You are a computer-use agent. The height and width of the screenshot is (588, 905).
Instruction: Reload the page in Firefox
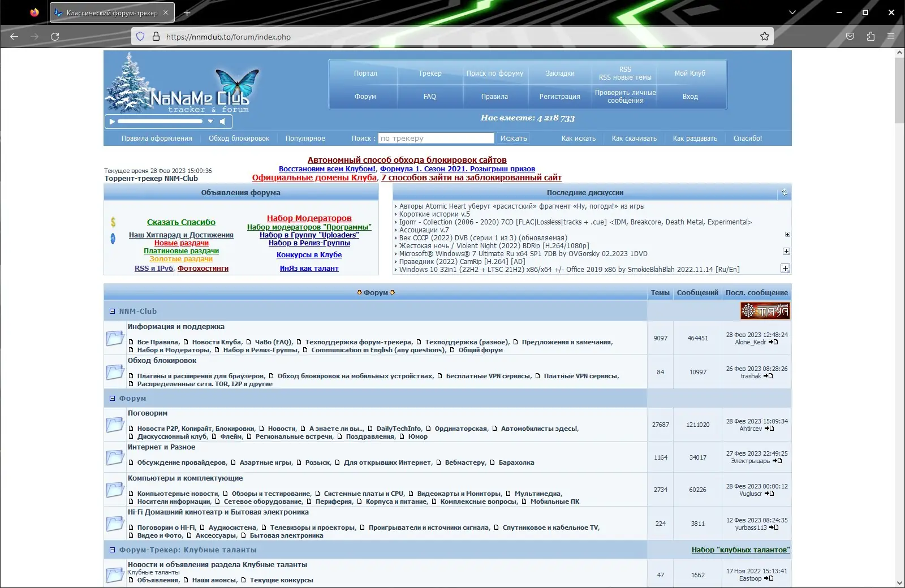[55, 37]
